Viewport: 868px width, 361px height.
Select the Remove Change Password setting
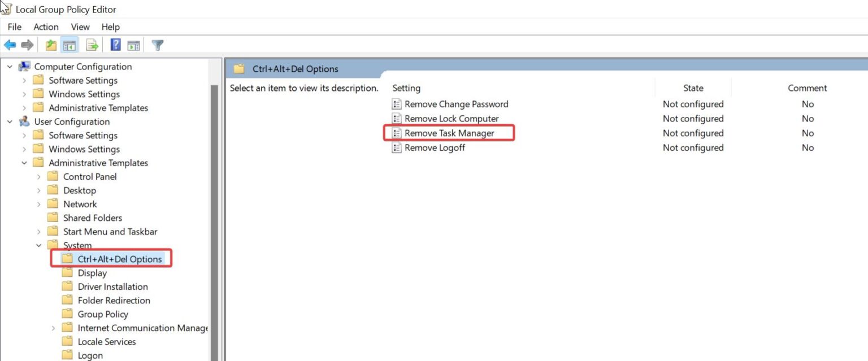coord(456,104)
